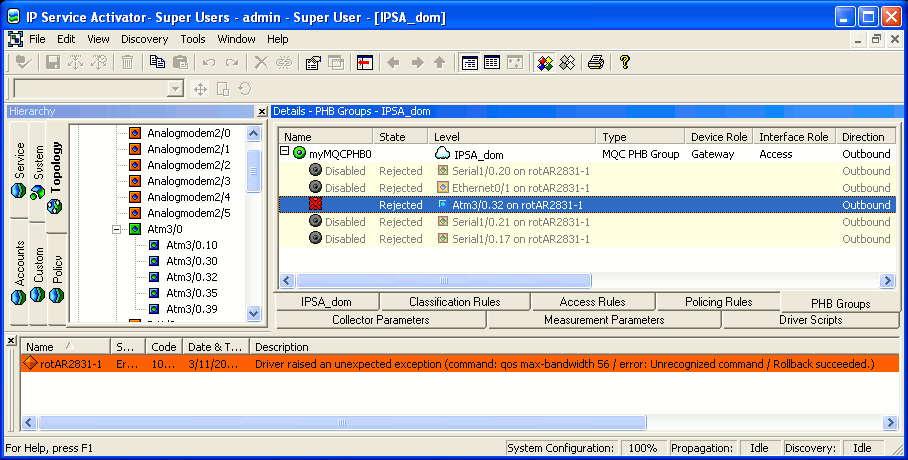
Task: Switch to Access Rules tab
Action: (x=592, y=302)
